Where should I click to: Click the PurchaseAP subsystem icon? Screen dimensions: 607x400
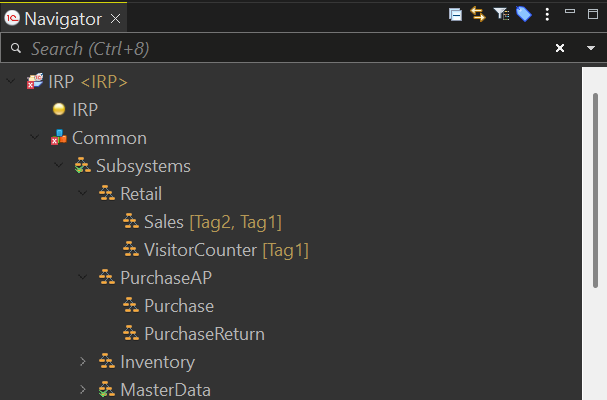[x=107, y=277]
